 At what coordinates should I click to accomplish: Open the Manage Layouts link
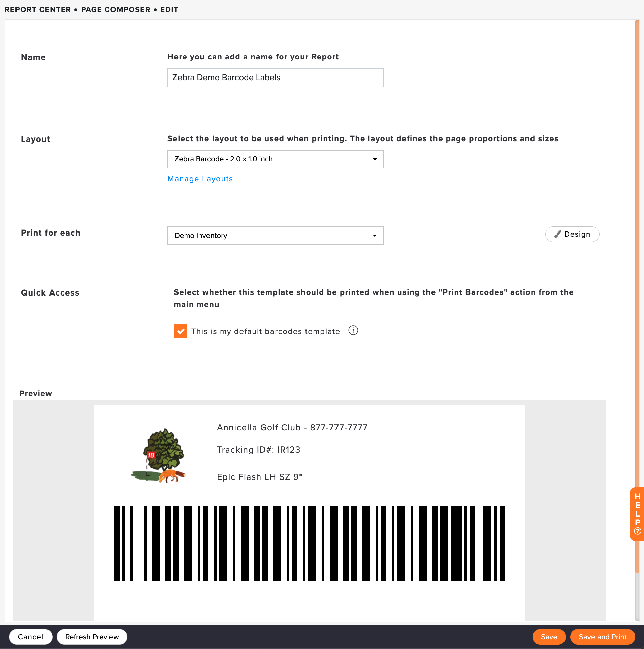(200, 179)
